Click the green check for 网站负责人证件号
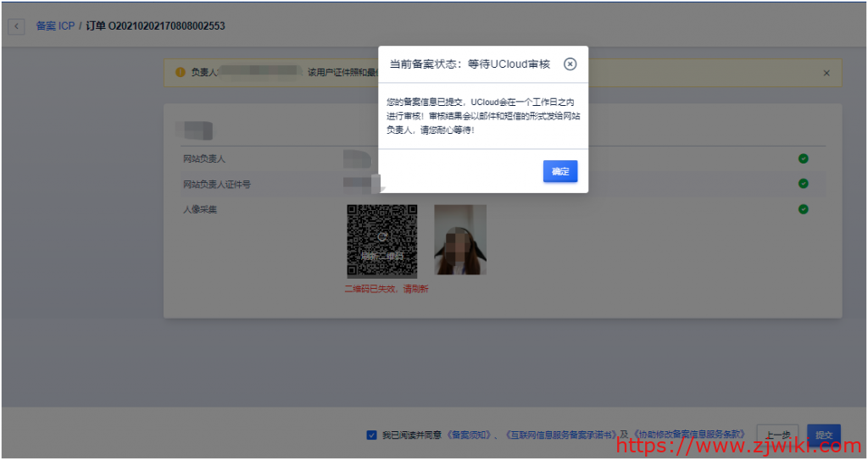The height and width of the screenshot is (460, 868). pyautogui.click(x=803, y=183)
